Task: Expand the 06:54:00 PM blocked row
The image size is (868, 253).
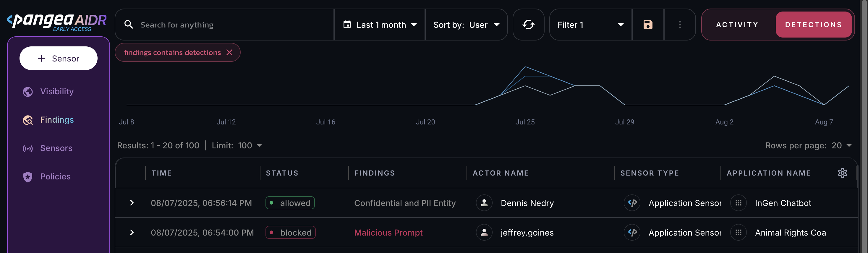Action: click(x=132, y=232)
